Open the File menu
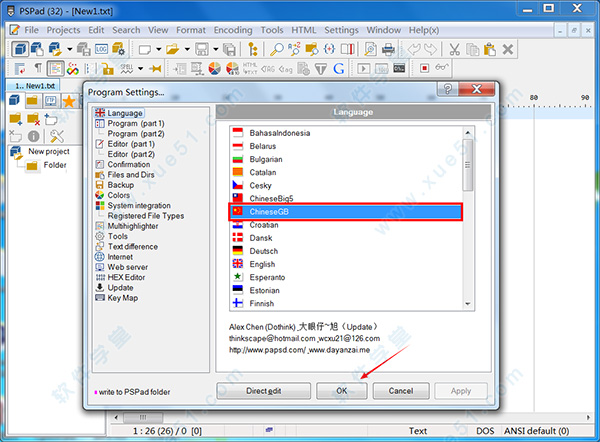 [31, 30]
